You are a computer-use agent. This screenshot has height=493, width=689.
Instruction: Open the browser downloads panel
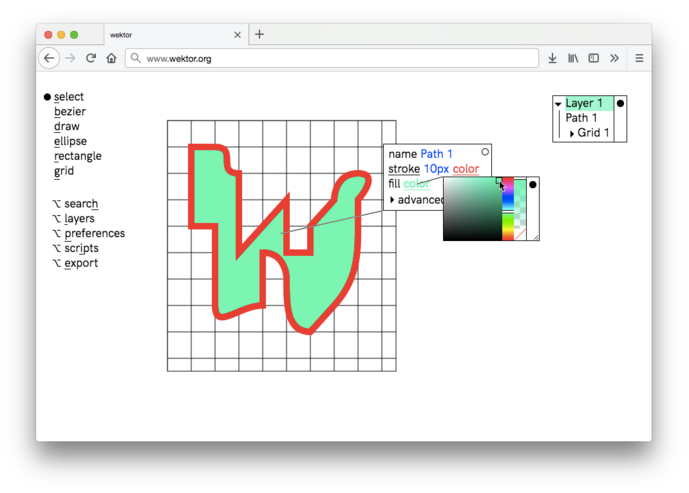pos(552,59)
